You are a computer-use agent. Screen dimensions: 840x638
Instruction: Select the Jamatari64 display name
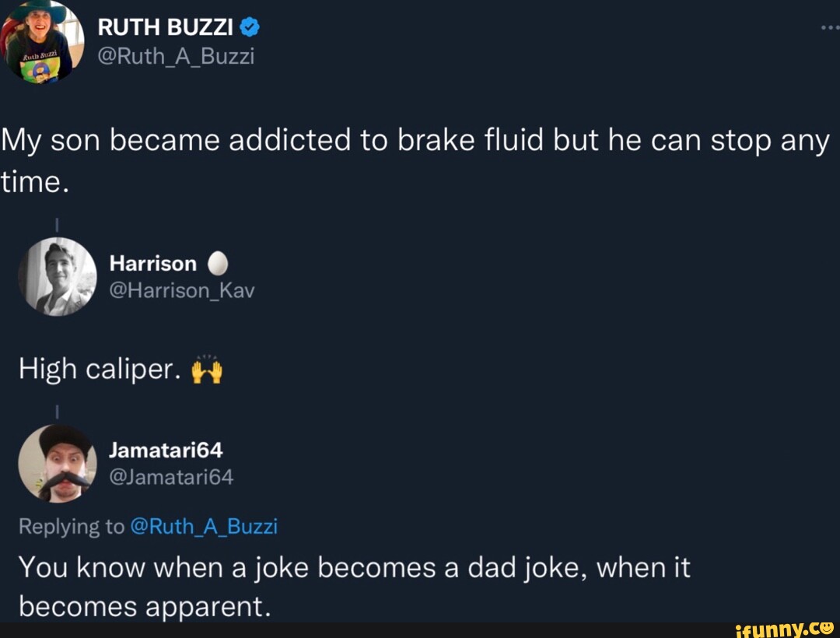click(x=166, y=449)
